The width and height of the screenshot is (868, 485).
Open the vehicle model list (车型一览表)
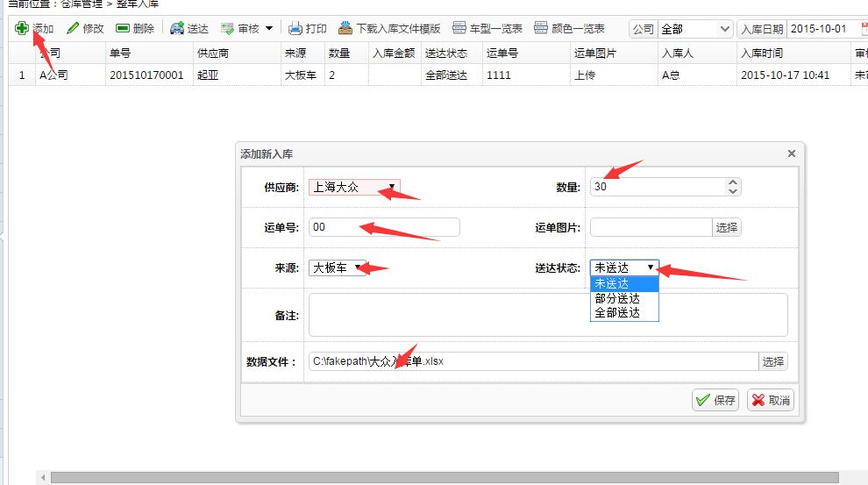[x=459, y=29]
